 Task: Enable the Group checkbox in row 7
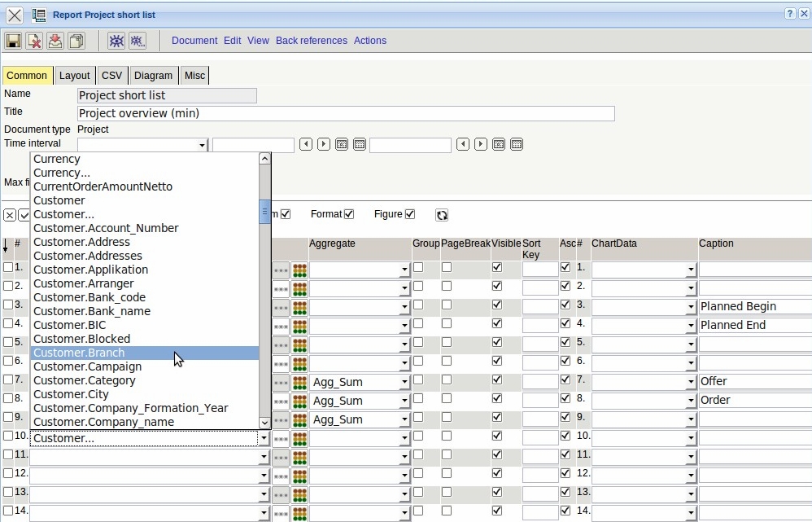click(418, 379)
